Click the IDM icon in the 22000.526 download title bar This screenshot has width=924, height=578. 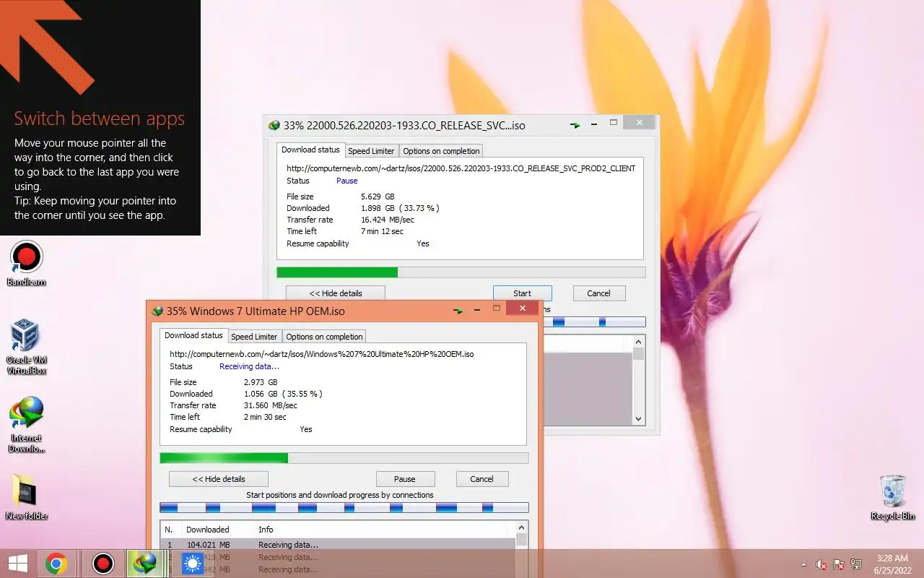pyautogui.click(x=274, y=125)
